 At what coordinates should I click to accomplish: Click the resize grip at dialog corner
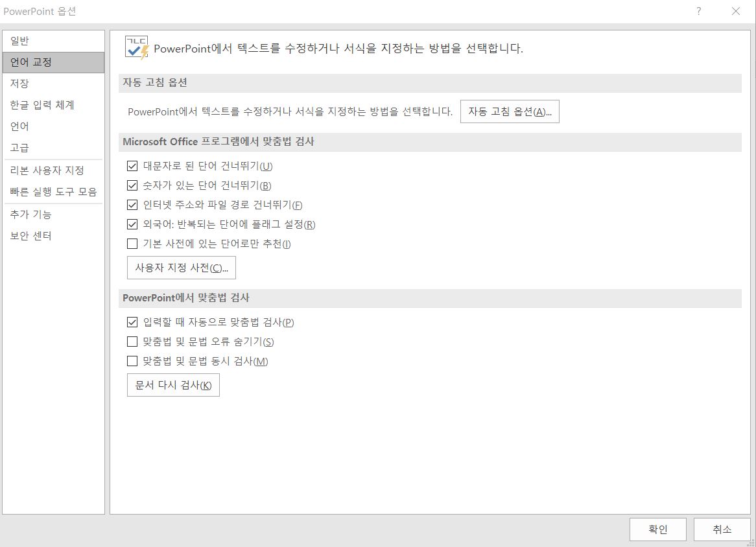click(751, 542)
